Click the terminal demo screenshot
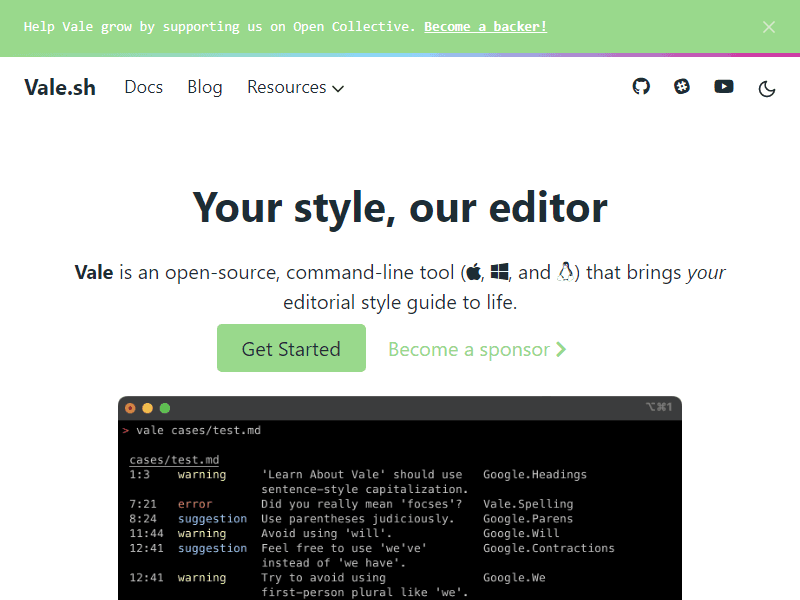This screenshot has height=600, width=800. point(400,510)
